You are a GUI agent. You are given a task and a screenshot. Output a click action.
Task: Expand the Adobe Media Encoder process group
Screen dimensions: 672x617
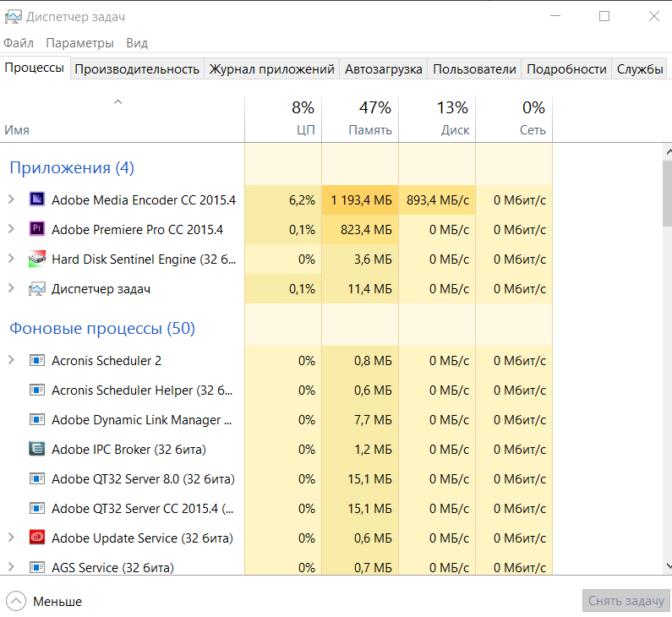click(x=12, y=199)
